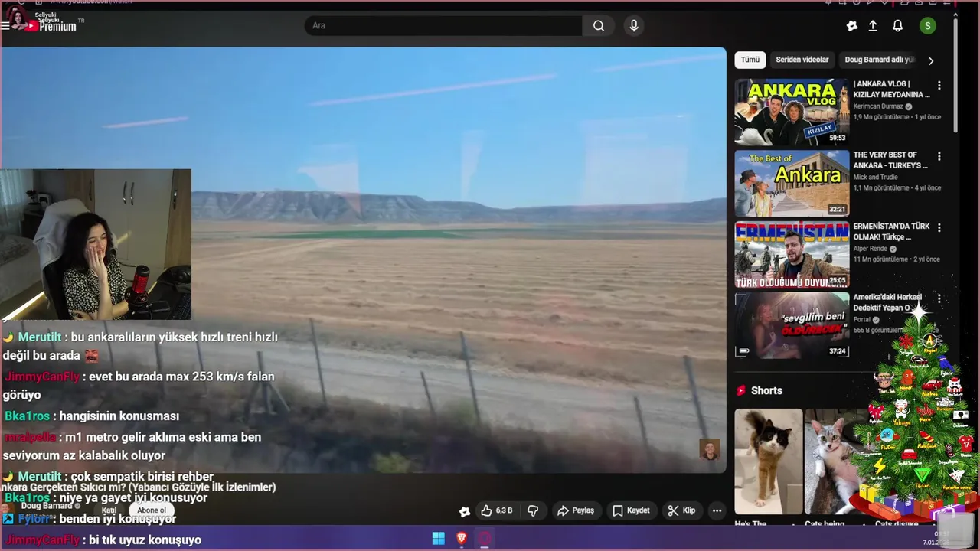This screenshot has height=551, width=980.
Task: Click the Paylaş share button
Action: coord(576,510)
